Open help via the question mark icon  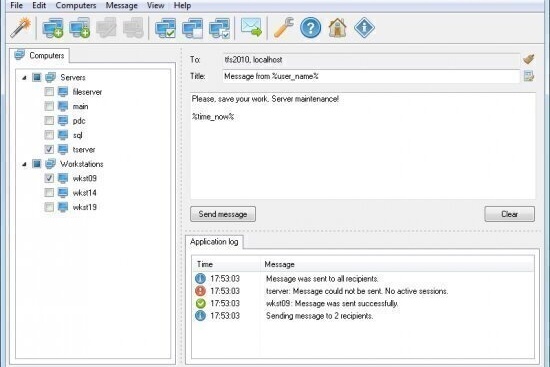[x=310, y=28]
